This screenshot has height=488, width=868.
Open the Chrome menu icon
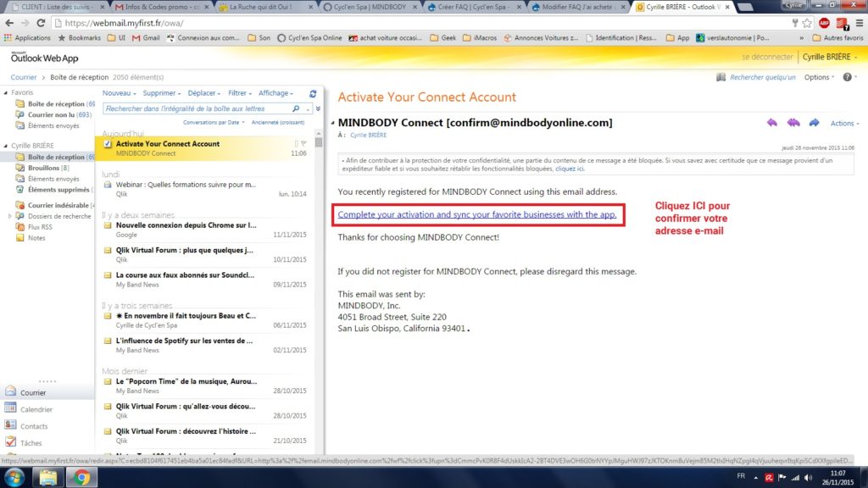coord(859,23)
